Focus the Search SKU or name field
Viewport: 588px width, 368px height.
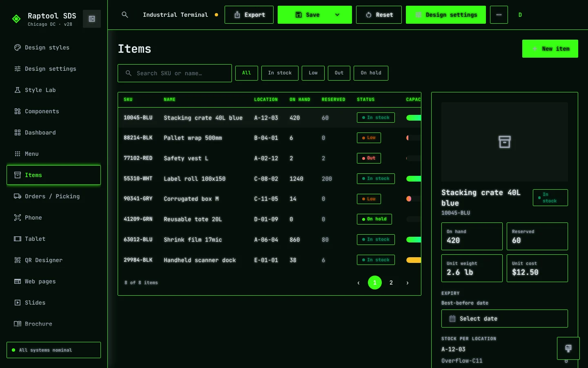(x=175, y=73)
